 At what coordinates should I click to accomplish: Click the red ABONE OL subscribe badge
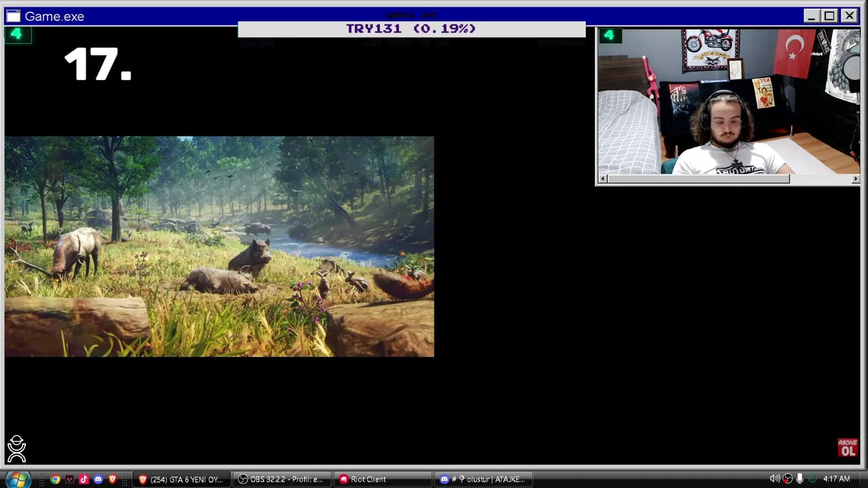tap(848, 447)
